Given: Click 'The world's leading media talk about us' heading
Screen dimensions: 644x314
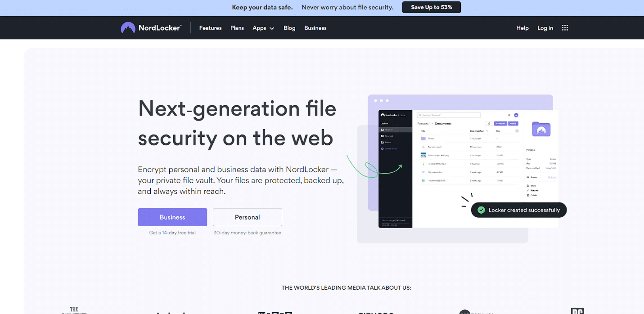Looking at the screenshot, I should [x=347, y=287].
